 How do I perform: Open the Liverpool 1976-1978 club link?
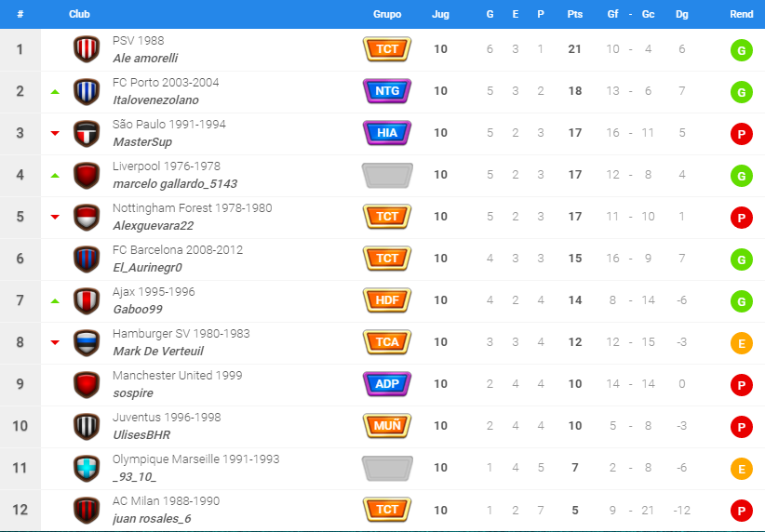click(167, 166)
